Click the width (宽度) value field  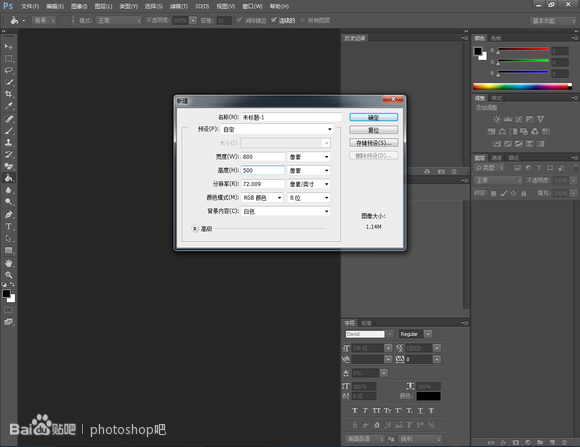tap(263, 157)
